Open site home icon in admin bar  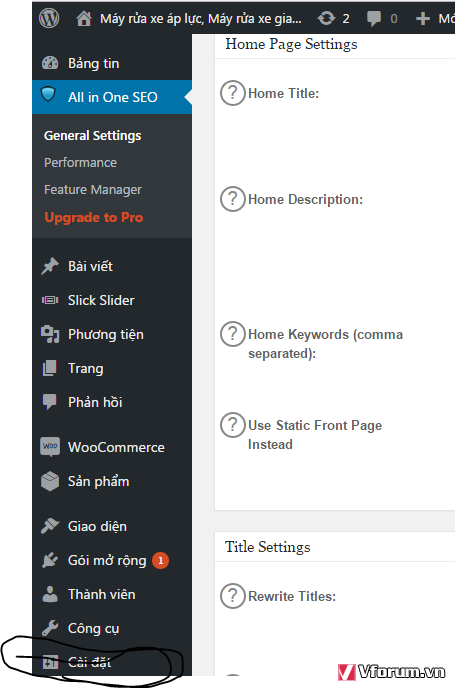pyautogui.click(x=84, y=18)
